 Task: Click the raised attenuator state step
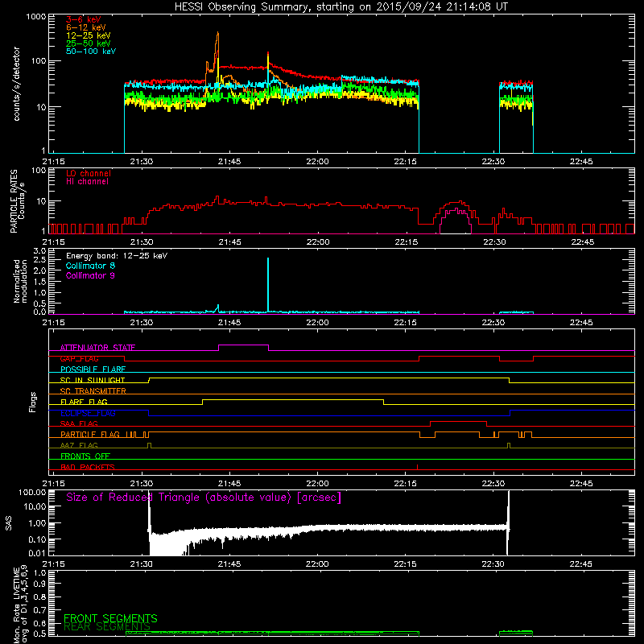coord(244,345)
